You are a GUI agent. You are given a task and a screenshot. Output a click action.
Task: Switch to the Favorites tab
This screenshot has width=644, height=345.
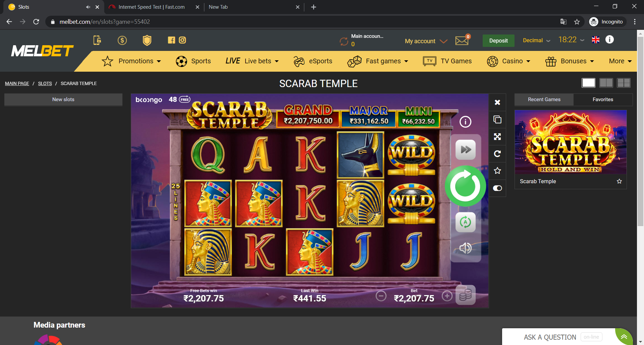tap(603, 99)
